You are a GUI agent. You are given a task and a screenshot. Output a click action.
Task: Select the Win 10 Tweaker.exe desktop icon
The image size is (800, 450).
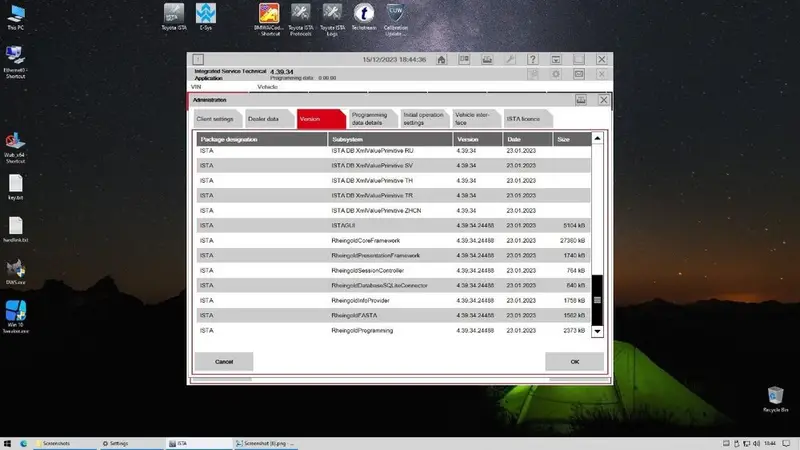[x=15, y=317]
